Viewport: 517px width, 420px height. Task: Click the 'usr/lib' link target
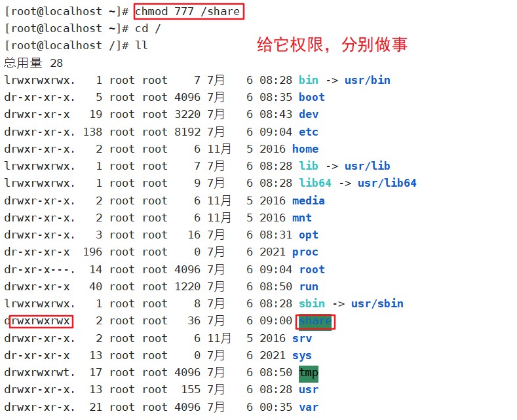point(368,166)
